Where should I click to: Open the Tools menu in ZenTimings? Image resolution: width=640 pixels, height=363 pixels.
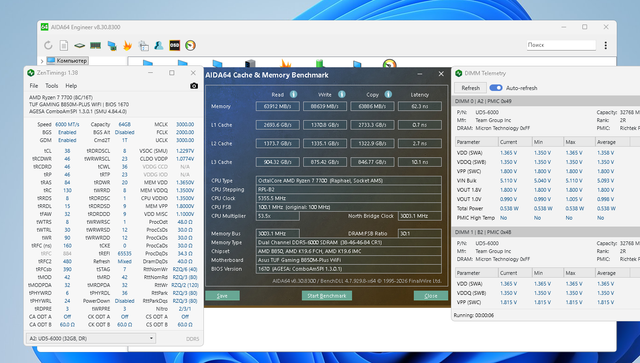pos(51,86)
